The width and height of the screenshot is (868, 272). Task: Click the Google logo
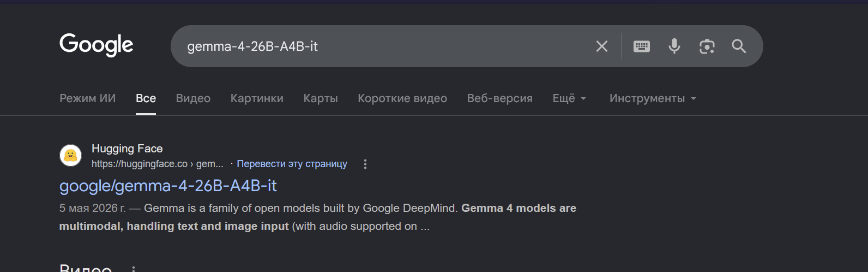coord(97,45)
